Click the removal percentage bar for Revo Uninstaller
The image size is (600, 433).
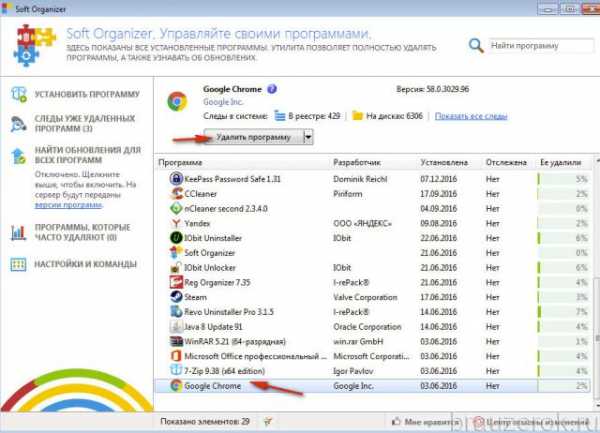[562, 312]
